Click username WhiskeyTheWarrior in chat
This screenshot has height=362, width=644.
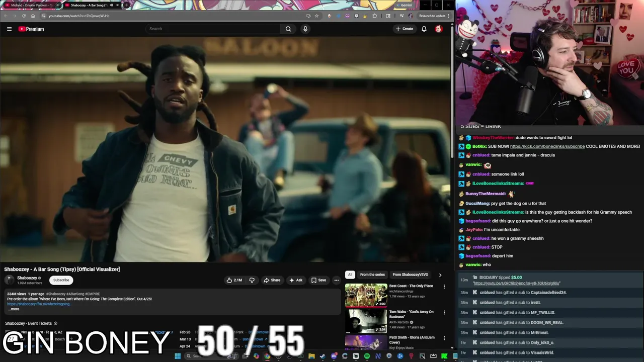(493, 138)
